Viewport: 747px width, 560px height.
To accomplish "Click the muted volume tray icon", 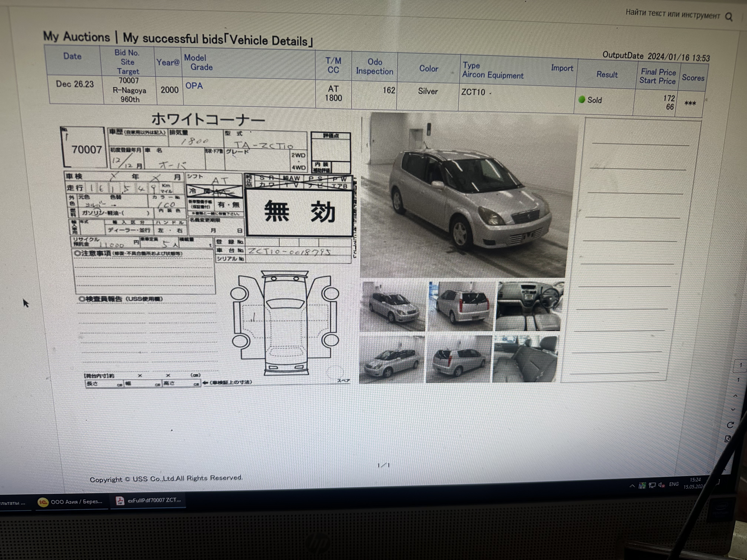I will click(662, 485).
